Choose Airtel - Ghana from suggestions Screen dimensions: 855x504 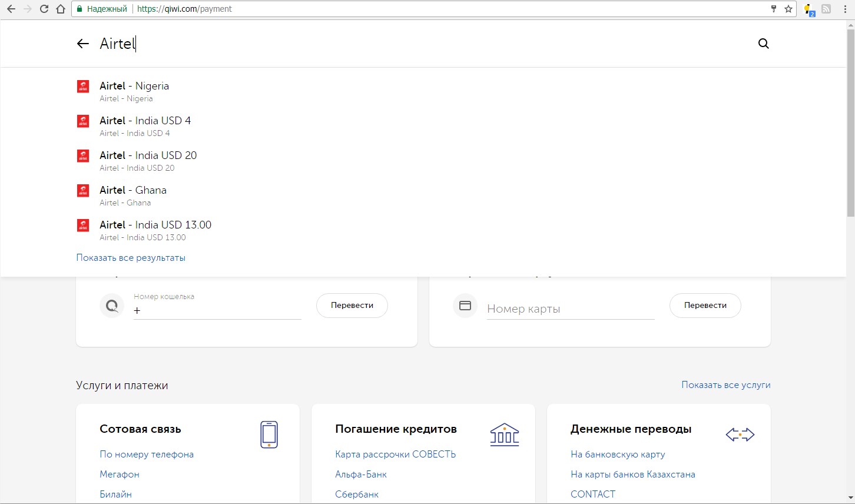click(x=133, y=190)
